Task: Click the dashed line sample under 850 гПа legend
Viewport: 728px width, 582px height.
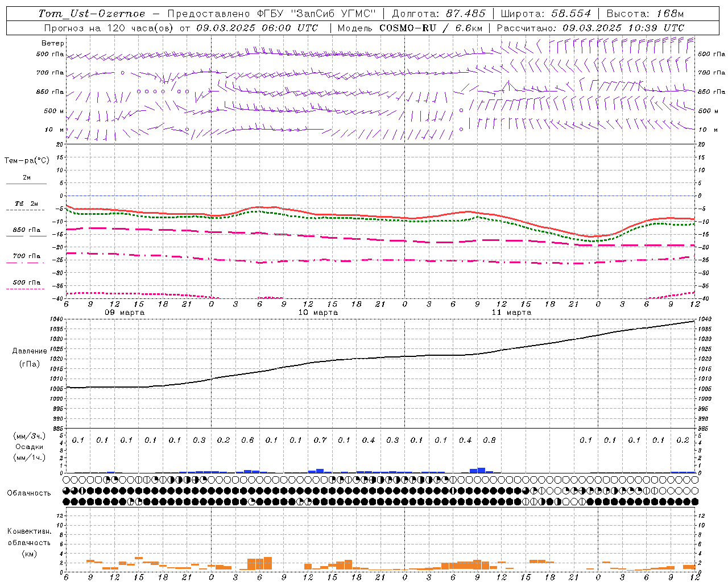Action: tap(26, 236)
